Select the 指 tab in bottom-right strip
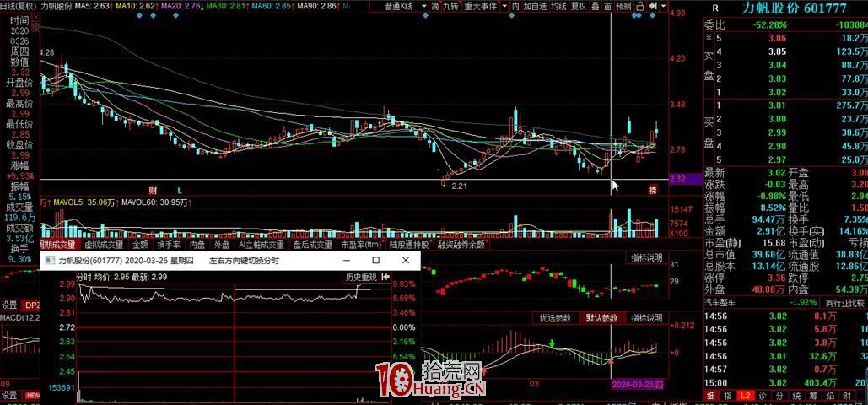 [729, 396]
